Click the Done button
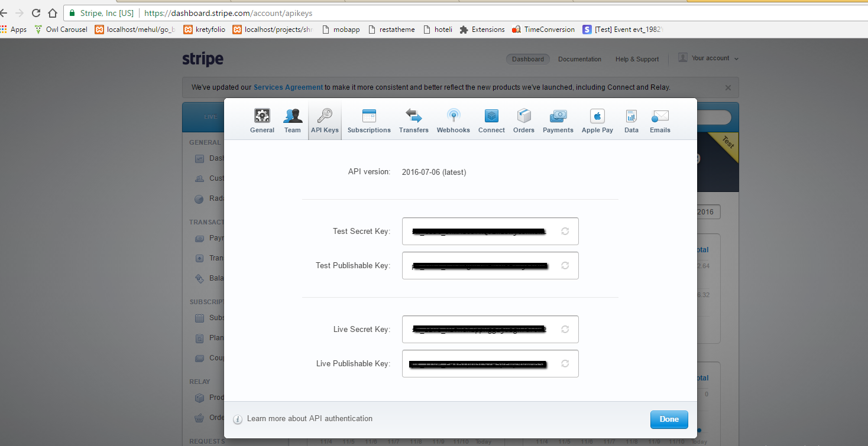 coord(669,419)
